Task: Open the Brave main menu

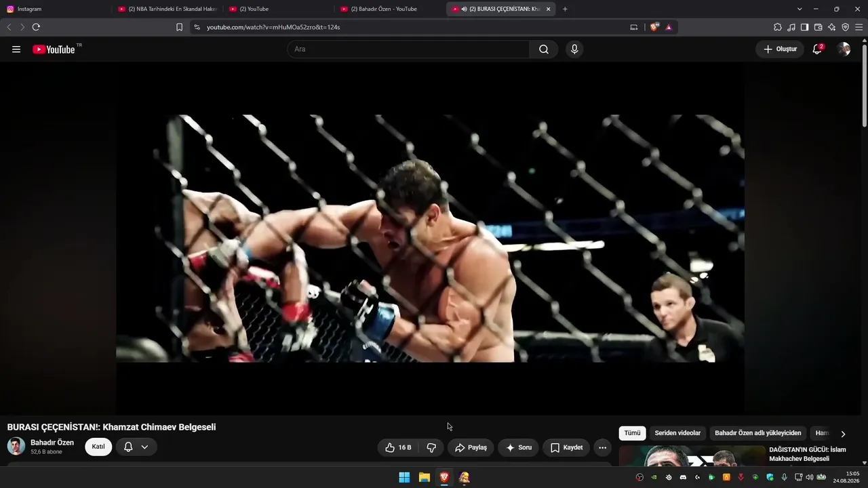Action: (859, 27)
